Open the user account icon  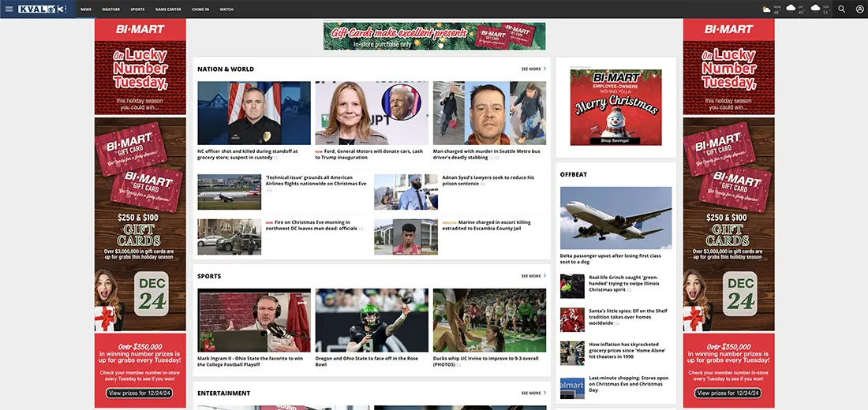pyautogui.click(x=859, y=9)
